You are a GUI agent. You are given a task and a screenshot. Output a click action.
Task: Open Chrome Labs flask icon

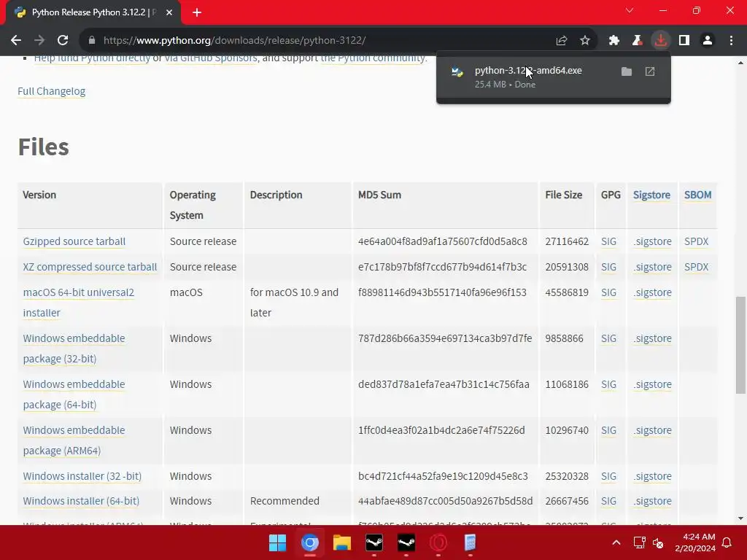[x=638, y=41]
